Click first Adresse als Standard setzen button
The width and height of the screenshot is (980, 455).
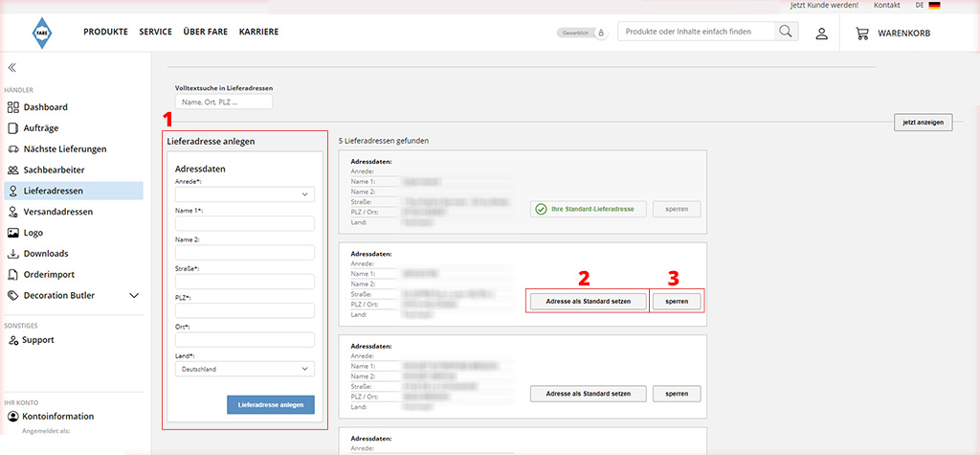588,301
